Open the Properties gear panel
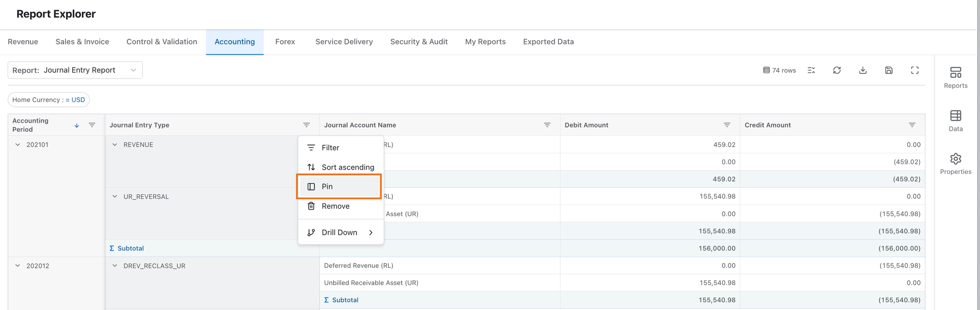The width and height of the screenshot is (980, 310). (x=955, y=164)
